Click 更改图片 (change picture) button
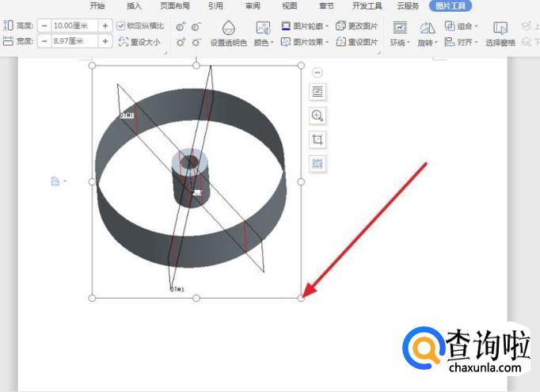Image resolution: width=540 pixels, height=392 pixels. click(357, 26)
